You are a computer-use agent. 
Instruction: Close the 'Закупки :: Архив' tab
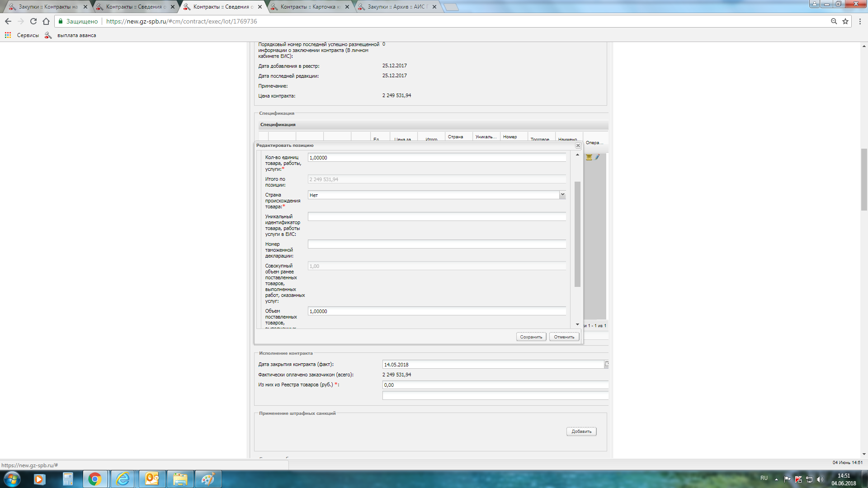point(434,7)
